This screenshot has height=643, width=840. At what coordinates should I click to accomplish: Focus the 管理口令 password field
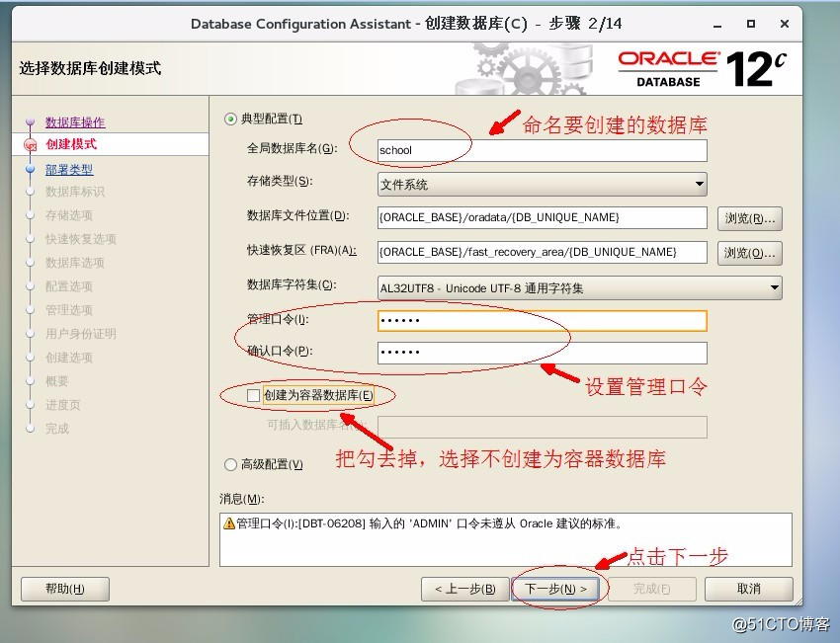click(543, 321)
